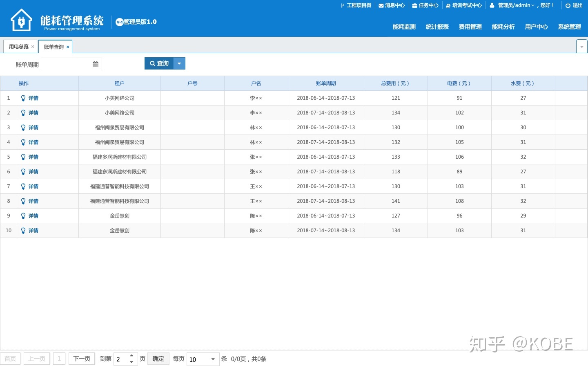Screen dimensions: 588x368
Task: Expand 管理员/admin user dropdown
Action: point(516,5)
